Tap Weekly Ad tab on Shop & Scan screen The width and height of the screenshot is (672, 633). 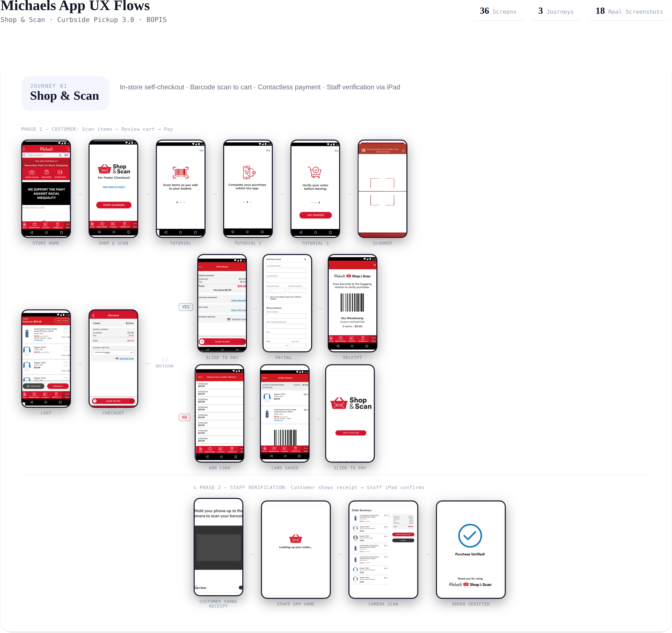point(125,225)
